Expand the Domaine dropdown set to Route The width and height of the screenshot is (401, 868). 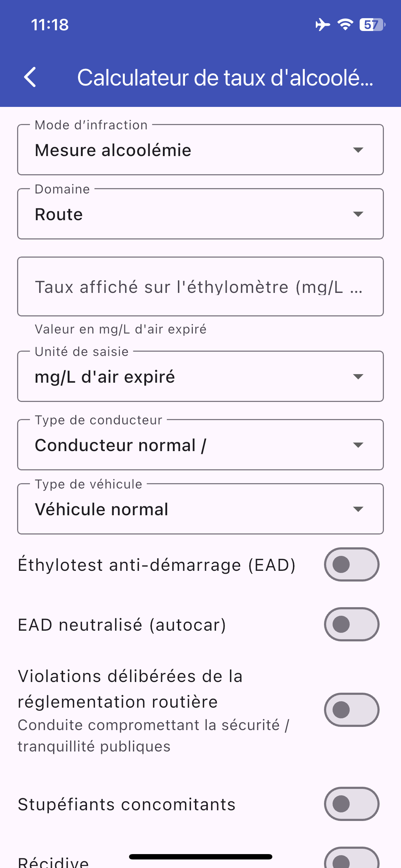coord(200,214)
